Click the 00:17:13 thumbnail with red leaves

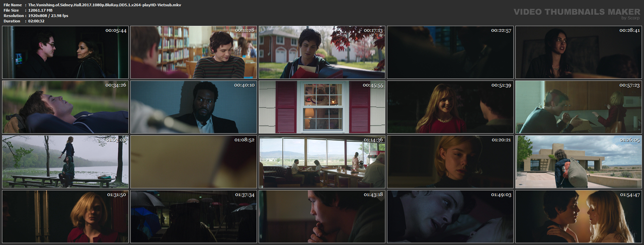pos(322,52)
